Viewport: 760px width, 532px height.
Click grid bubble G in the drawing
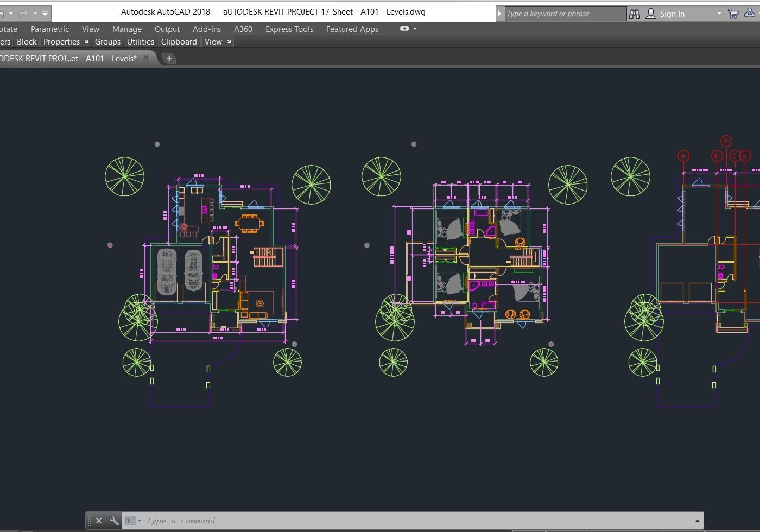pyautogui.click(x=726, y=141)
